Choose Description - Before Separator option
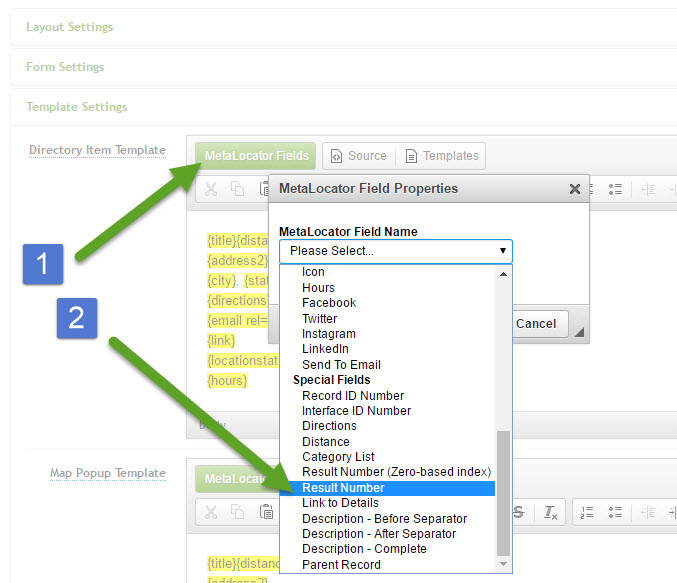Viewport: 677px width, 583px height. (x=384, y=519)
